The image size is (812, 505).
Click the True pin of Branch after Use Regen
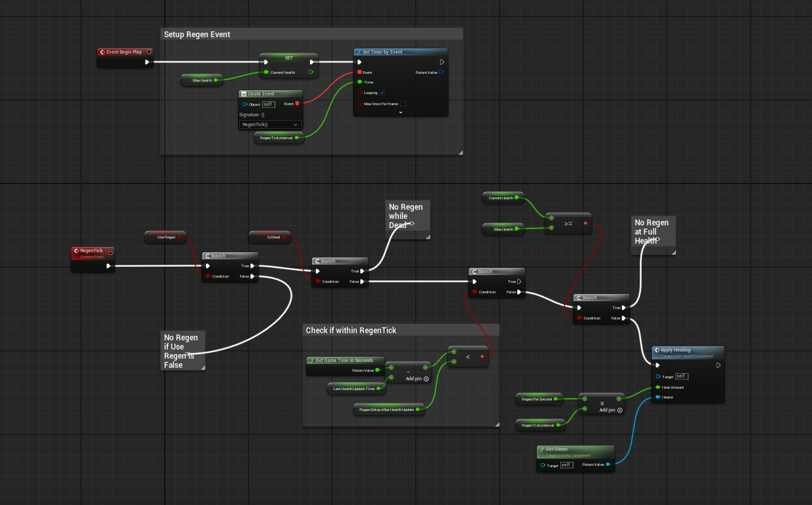click(x=254, y=266)
